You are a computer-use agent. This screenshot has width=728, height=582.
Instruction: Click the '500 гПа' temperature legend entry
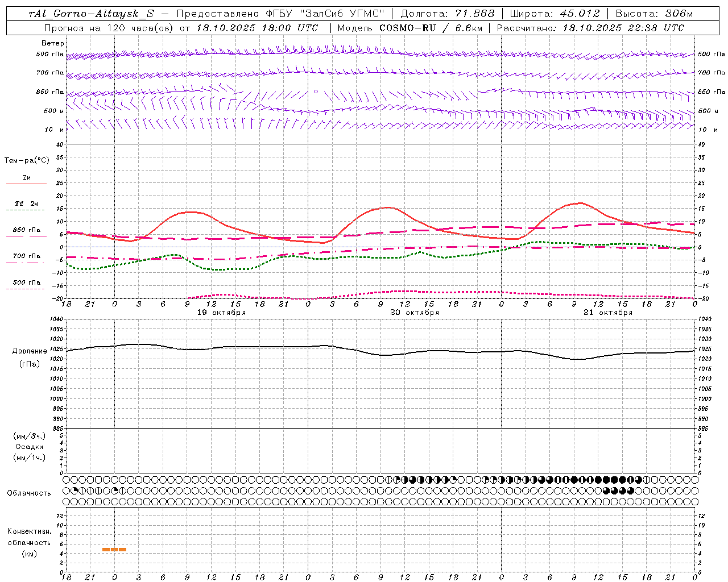[x=27, y=282]
